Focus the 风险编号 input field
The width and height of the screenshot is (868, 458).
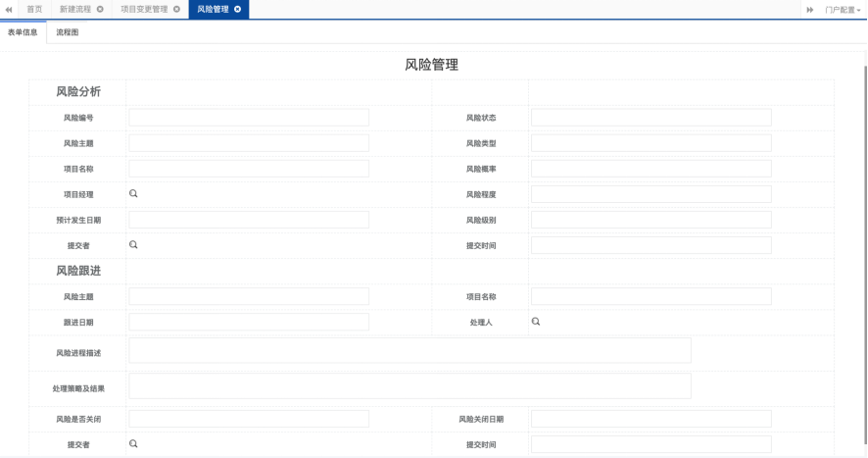point(249,118)
